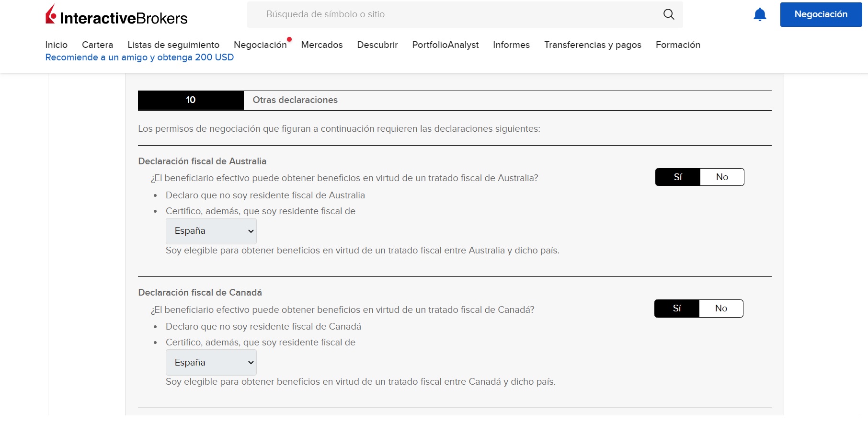Go to the Inicio page
The image size is (868, 435).
pos(56,45)
